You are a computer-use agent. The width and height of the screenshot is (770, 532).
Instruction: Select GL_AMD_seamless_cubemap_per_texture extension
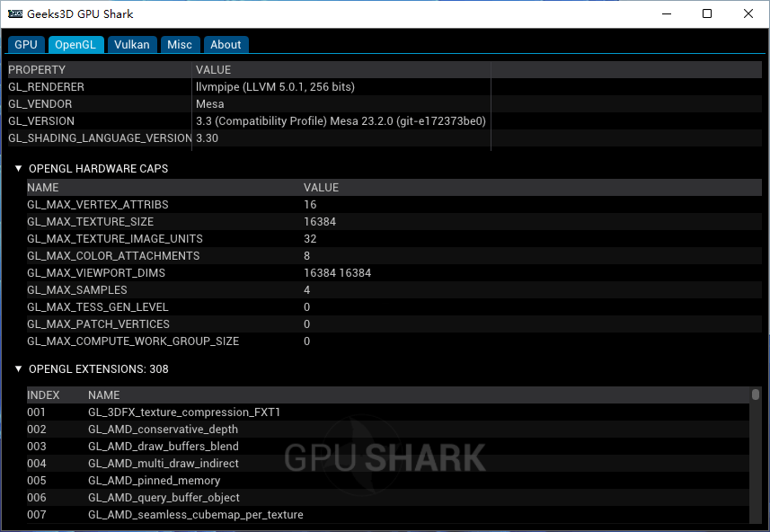point(195,515)
